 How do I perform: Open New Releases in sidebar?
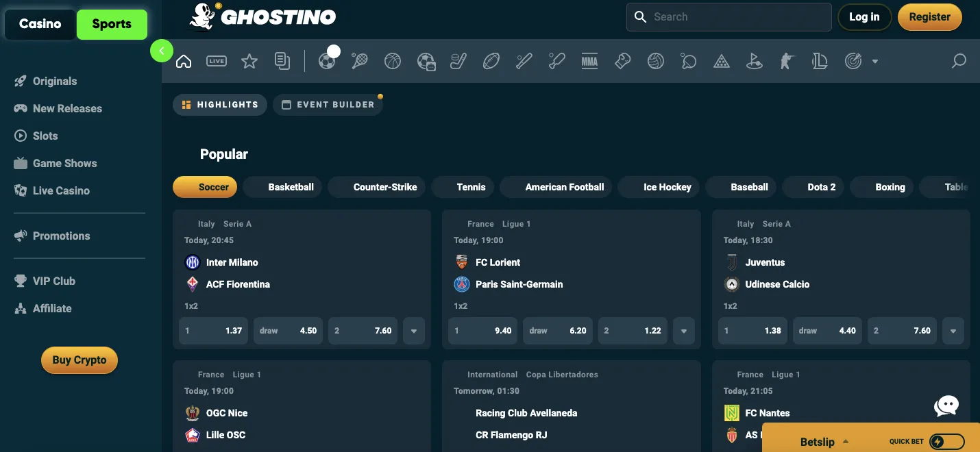tap(58, 108)
